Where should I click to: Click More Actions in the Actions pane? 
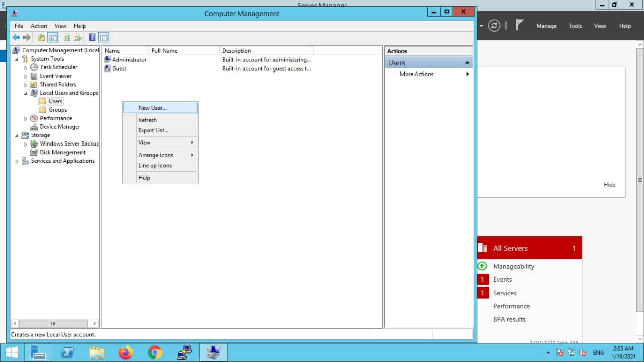click(x=416, y=74)
